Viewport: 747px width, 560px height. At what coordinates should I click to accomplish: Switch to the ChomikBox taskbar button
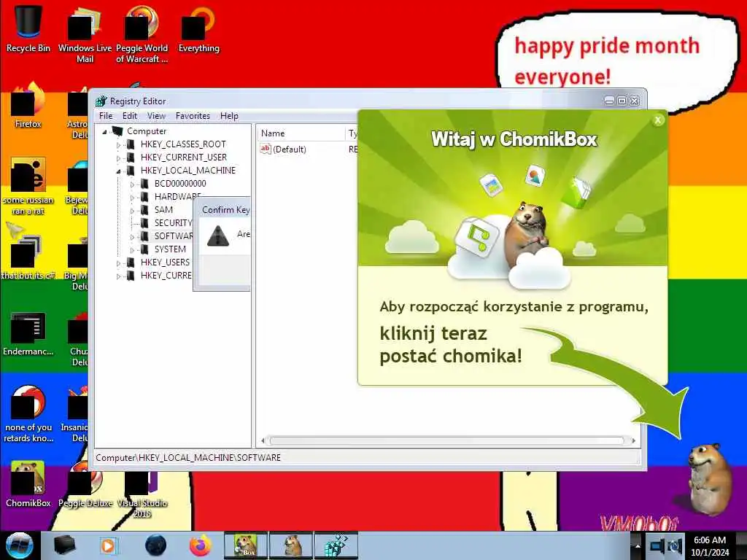tap(246, 545)
